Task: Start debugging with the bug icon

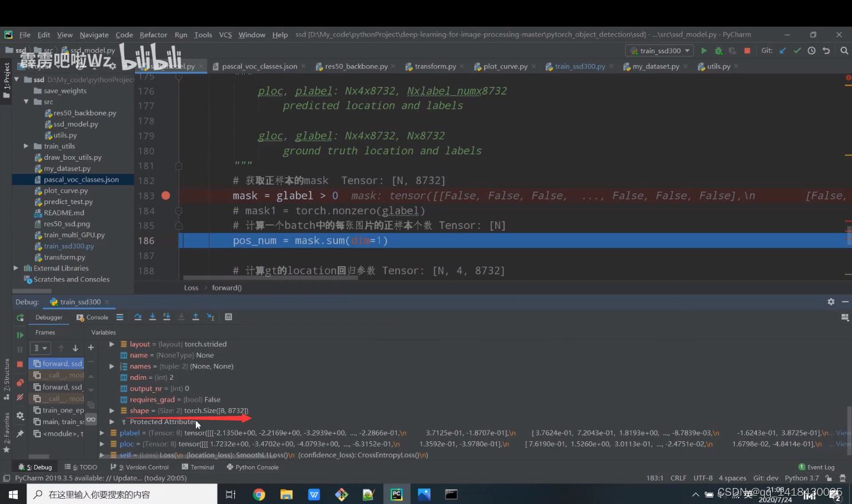Action: point(718,51)
